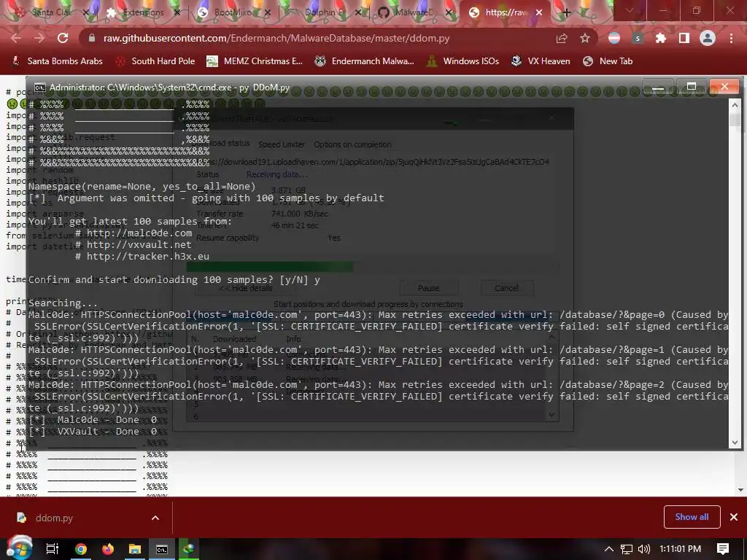Open the Windows Start menu

pos(19,548)
